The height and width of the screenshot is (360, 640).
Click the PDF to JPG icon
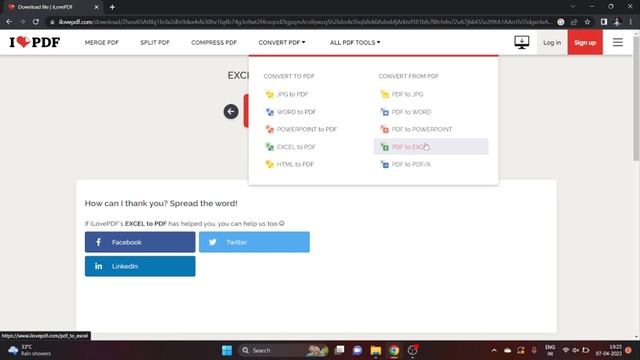point(384,94)
